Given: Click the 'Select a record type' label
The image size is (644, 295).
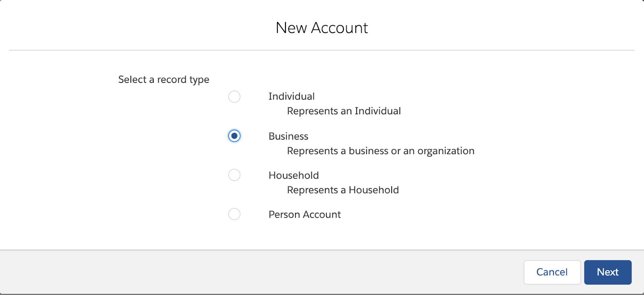Looking at the screenshot, I should pyautogui.click(x=163, y=80).
